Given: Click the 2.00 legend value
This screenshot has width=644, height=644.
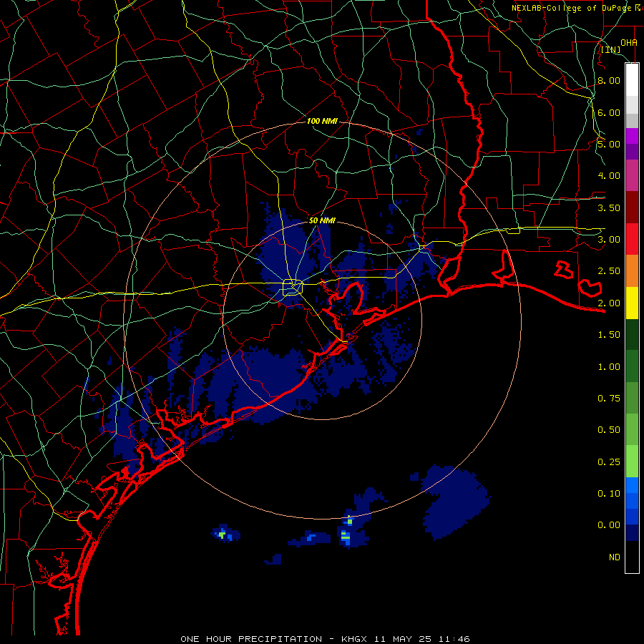Looking at the screenshot, I should coord(609,303).
